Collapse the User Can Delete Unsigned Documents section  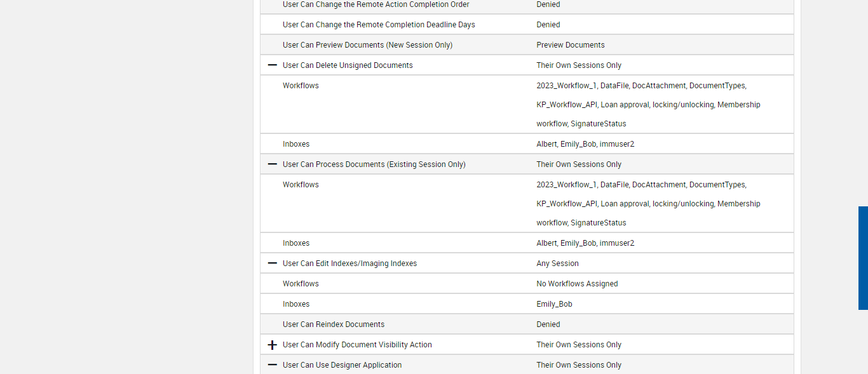coord(273,65)
